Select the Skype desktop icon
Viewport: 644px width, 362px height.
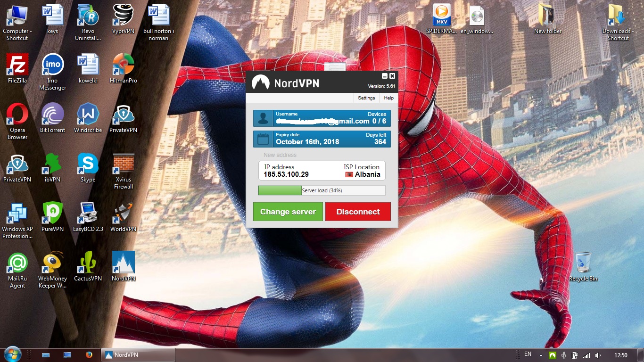(88, 168)
